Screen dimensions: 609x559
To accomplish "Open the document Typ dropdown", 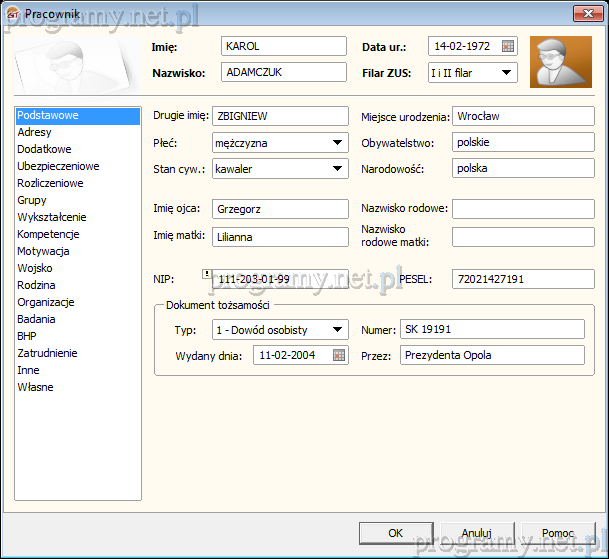I will click(x=337, y=329).
